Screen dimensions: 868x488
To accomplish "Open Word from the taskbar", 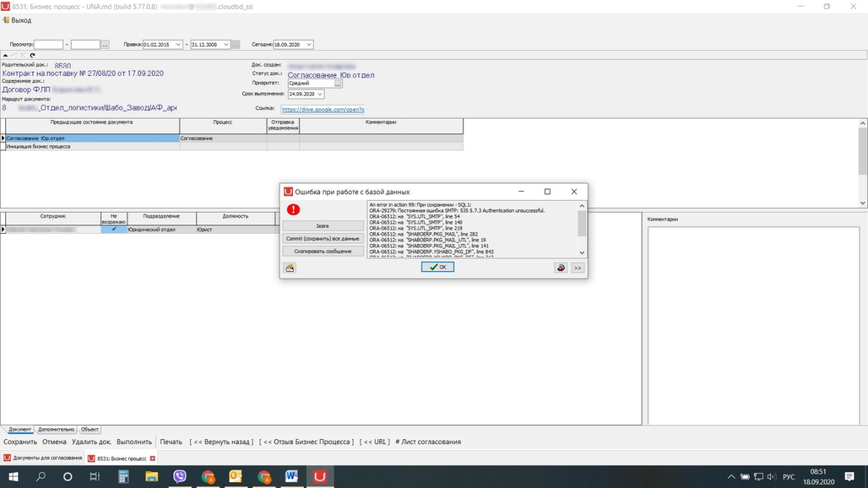I will click(x=292, y=476).
